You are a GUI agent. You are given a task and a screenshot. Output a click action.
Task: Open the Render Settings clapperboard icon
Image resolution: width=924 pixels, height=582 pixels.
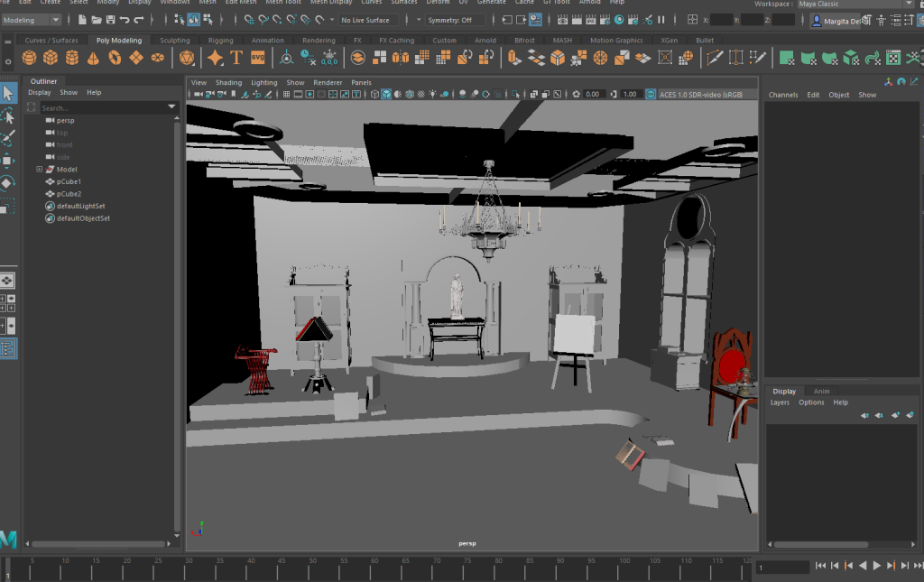click(x=605, y=20)
